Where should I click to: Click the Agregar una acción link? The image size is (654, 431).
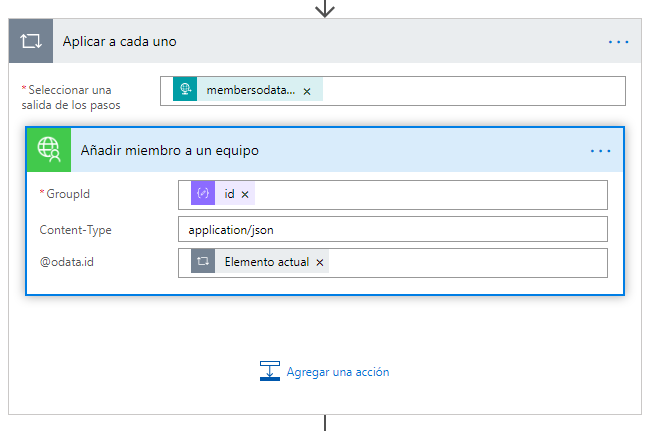coord(338,372)
